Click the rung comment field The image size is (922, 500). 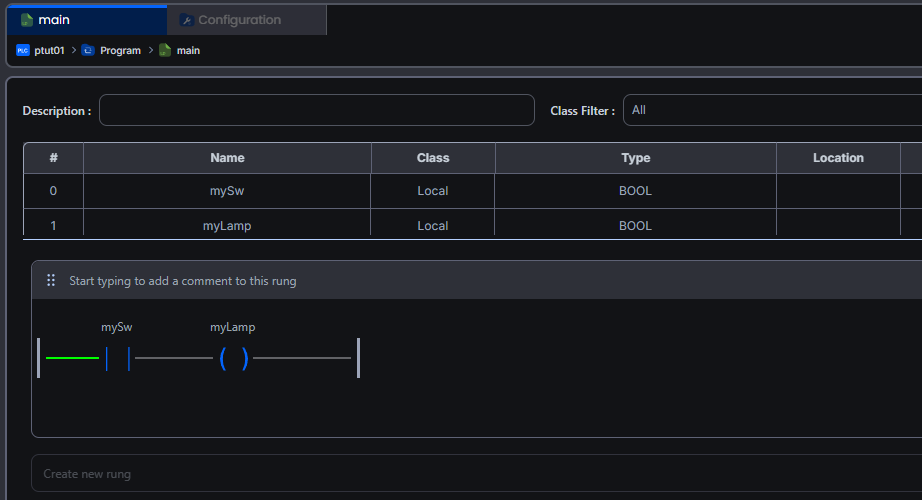[182, 281]
